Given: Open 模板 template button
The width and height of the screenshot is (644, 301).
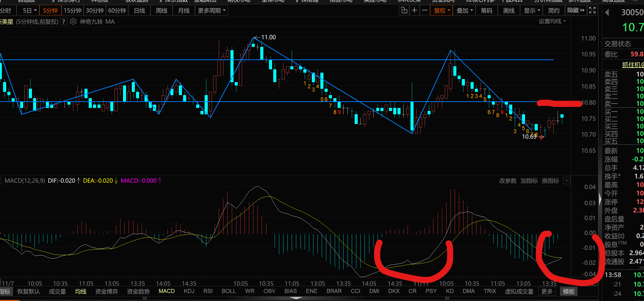Looking at the screenshot, I should (x=569, y=292).
